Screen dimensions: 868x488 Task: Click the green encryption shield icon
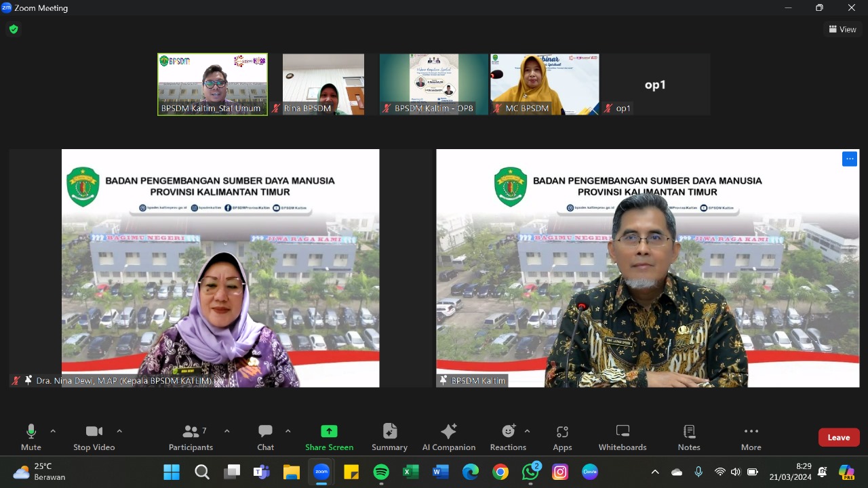(x=13, y=29)
